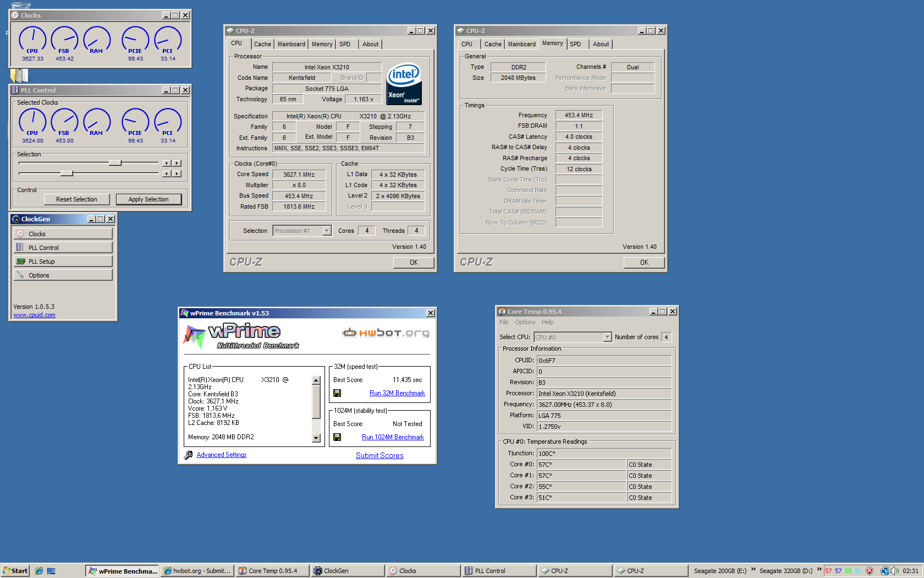Screen dimensions: 924x578
Task: Click Show Desktop quick launch icon
Action: pyautogui.click(x=51, y=571)
